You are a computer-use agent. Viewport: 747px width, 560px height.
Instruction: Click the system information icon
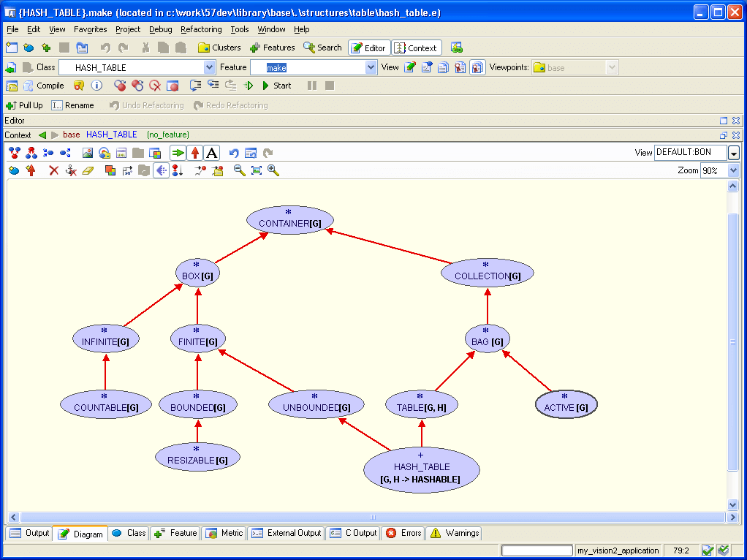click(x=96, y=86)
